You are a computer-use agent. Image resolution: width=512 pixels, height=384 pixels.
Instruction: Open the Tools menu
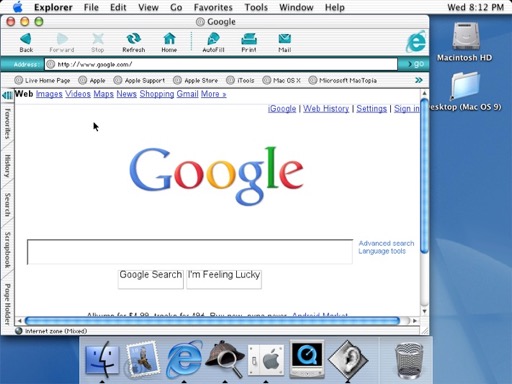coord(256,7)
